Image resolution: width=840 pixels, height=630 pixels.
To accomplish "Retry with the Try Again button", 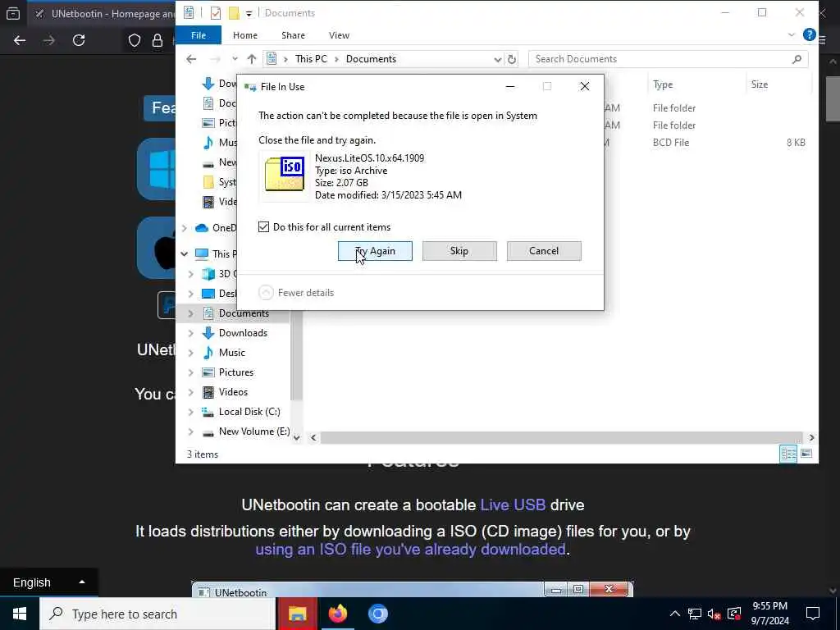I will [375, 251].
